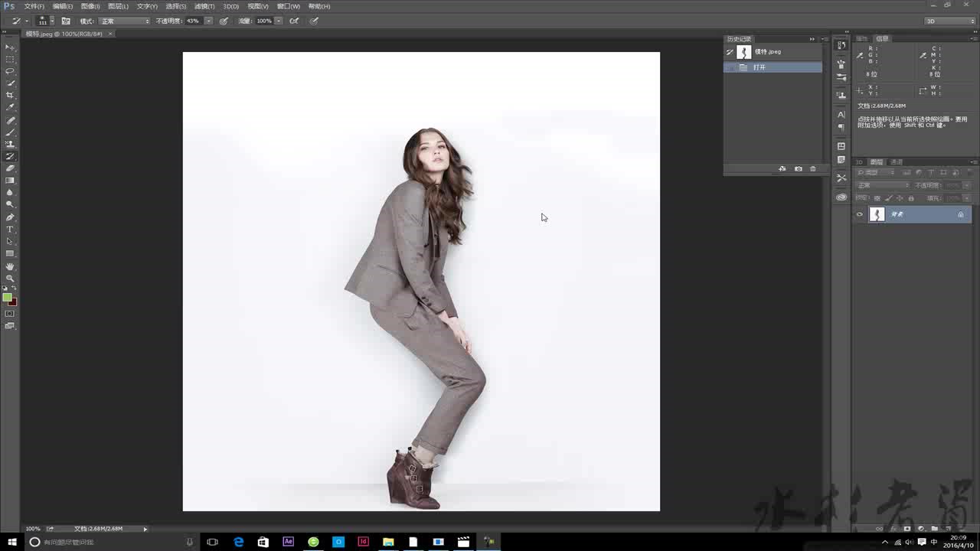Select the Brush tool

[x=10, y=132]
